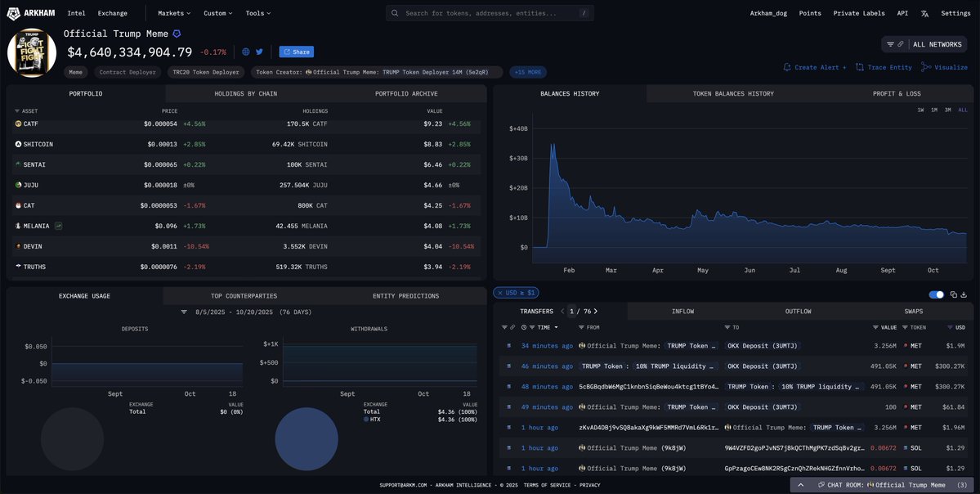The image size is (980, 494).
Task: Switch to Holdings by Chain tab
Action: (x=245, y=94)
